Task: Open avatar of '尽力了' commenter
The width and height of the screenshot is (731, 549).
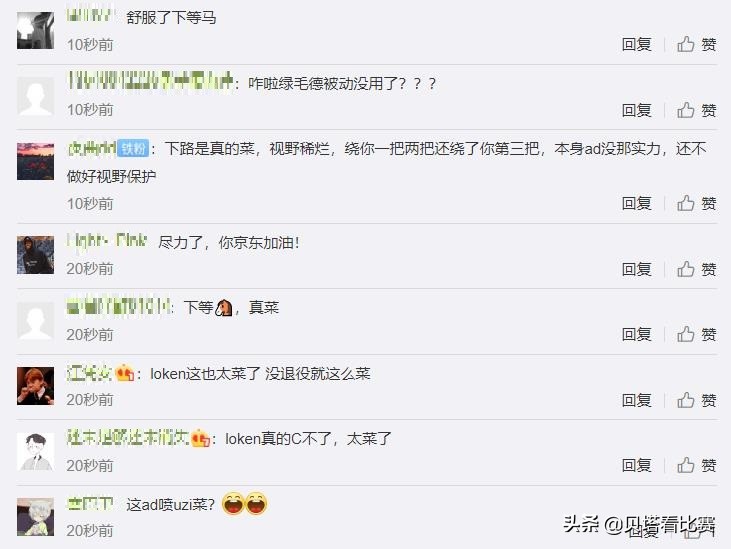Action: (35, 255)
